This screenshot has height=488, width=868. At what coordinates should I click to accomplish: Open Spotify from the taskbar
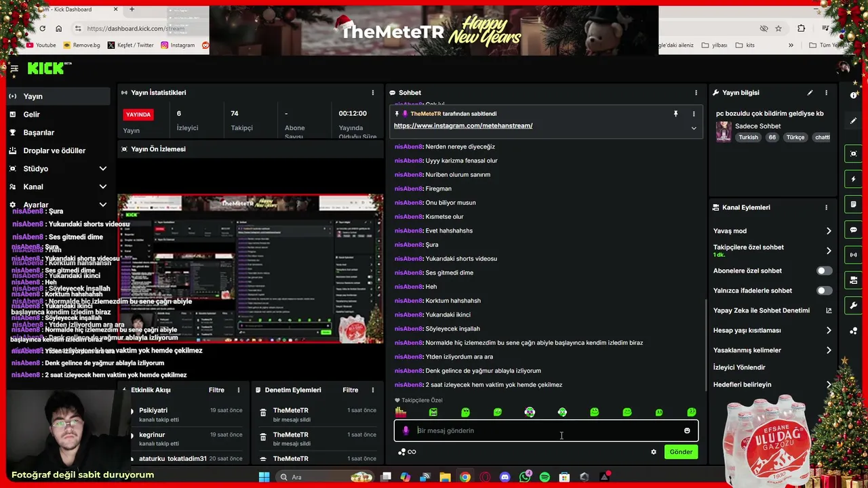click(x=545, y=477)
